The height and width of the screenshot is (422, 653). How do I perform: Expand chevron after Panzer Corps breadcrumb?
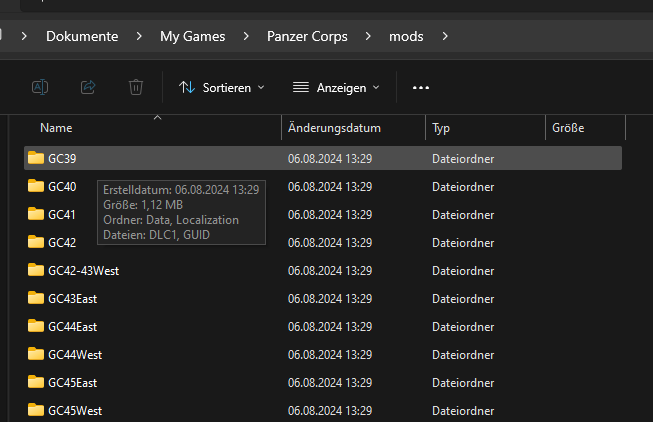[368, 36]
